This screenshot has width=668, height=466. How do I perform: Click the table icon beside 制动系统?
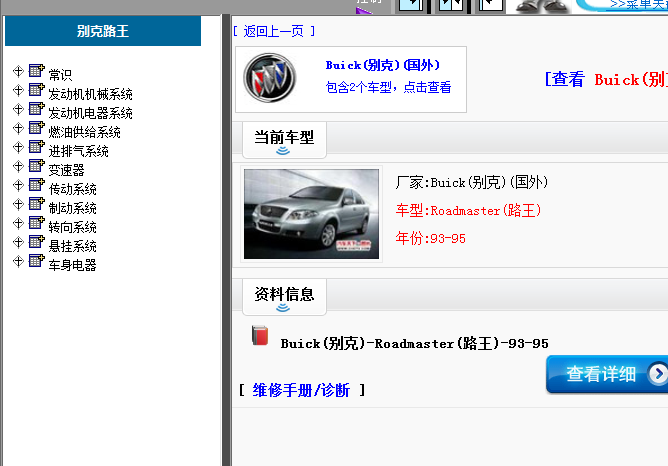(37, 204)
